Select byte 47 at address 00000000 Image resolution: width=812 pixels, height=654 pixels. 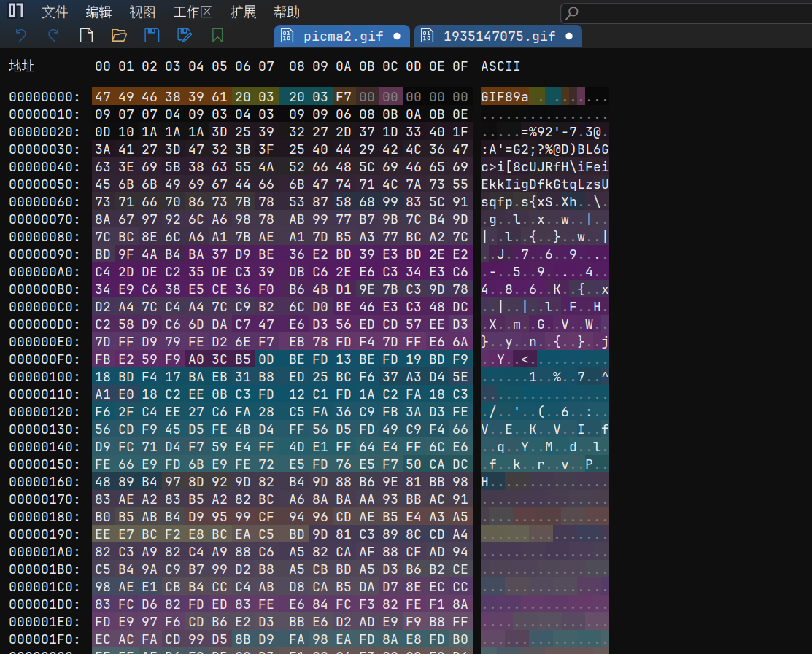coord(103,97)
